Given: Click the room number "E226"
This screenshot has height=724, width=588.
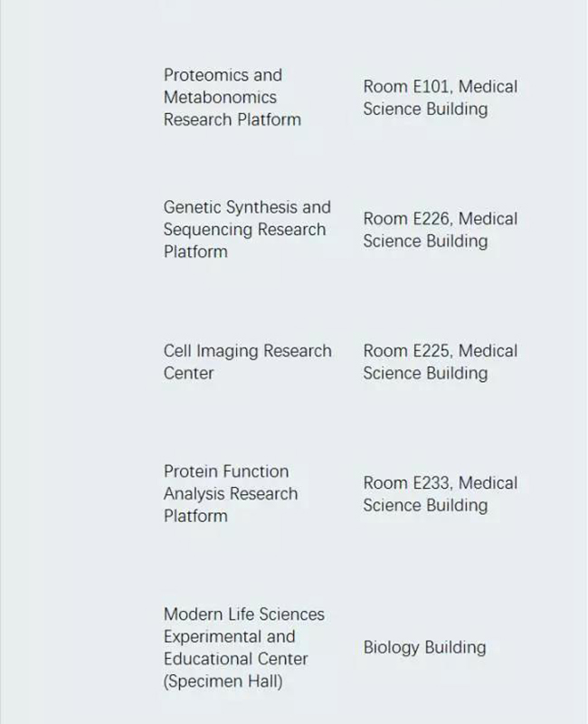Looking at the screenshot, I should click(431, 219).
